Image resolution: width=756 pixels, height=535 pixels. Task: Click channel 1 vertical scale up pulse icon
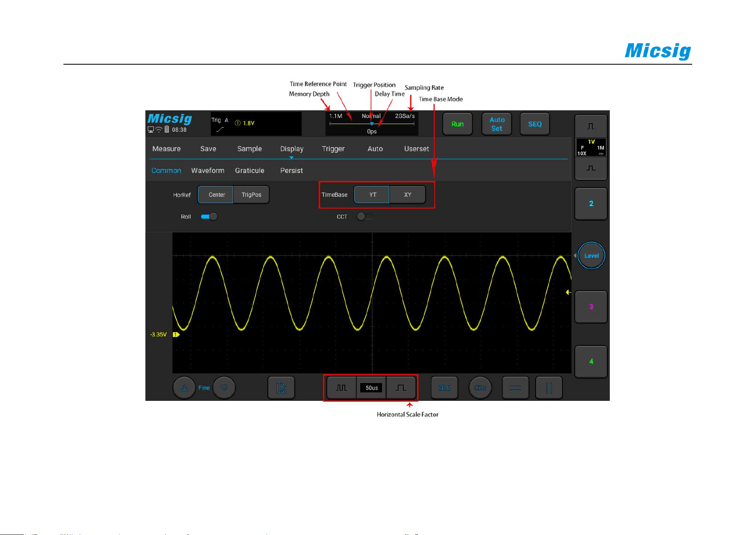591,126
